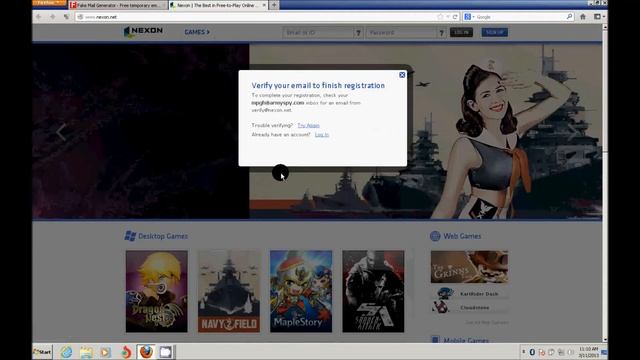Click the help icon beside Password field
This screenshot has height=360, width=640.
(442, 33)
